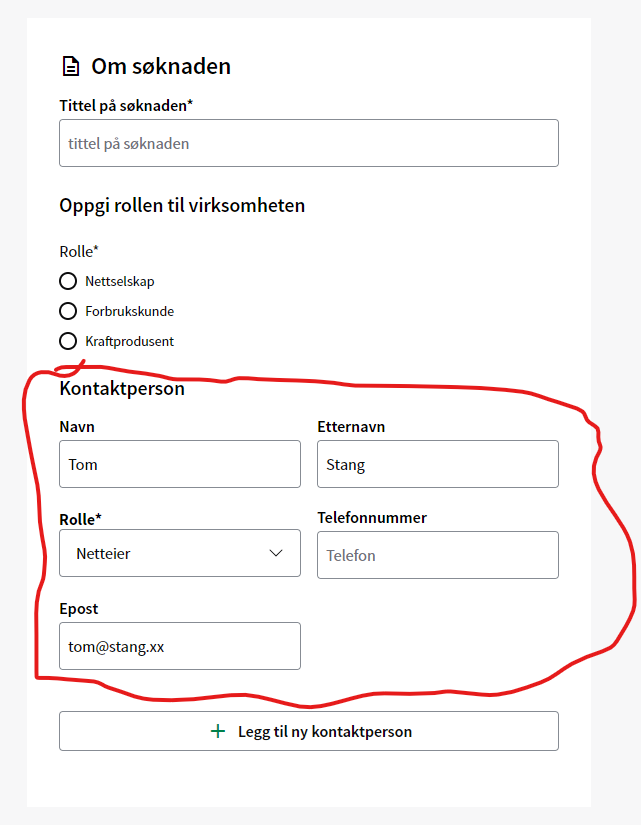
Task: Click the green plus icon
Action: click(x=218, y=731)
